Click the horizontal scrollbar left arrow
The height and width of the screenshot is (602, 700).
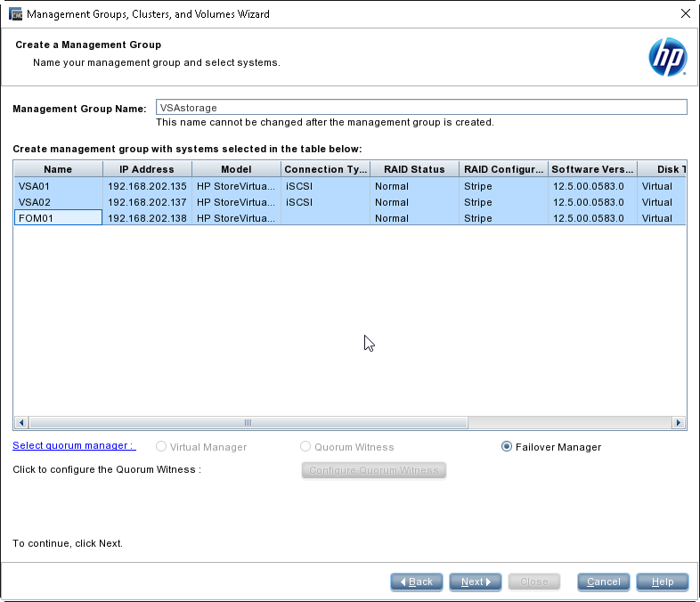(21, 422)
